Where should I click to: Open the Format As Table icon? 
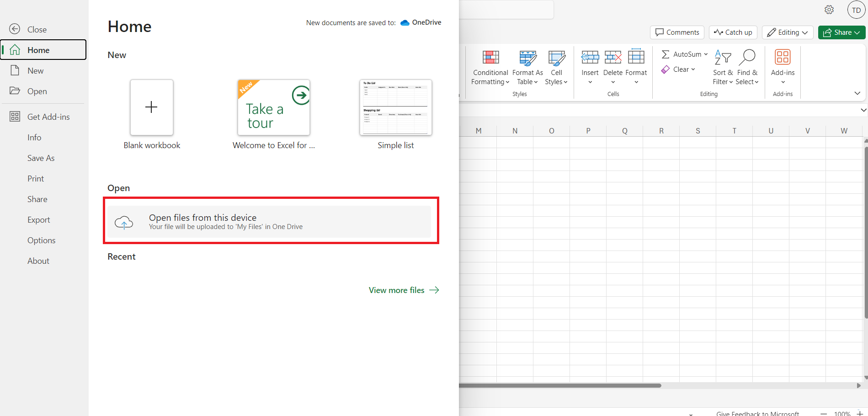[x=527, y=58]
